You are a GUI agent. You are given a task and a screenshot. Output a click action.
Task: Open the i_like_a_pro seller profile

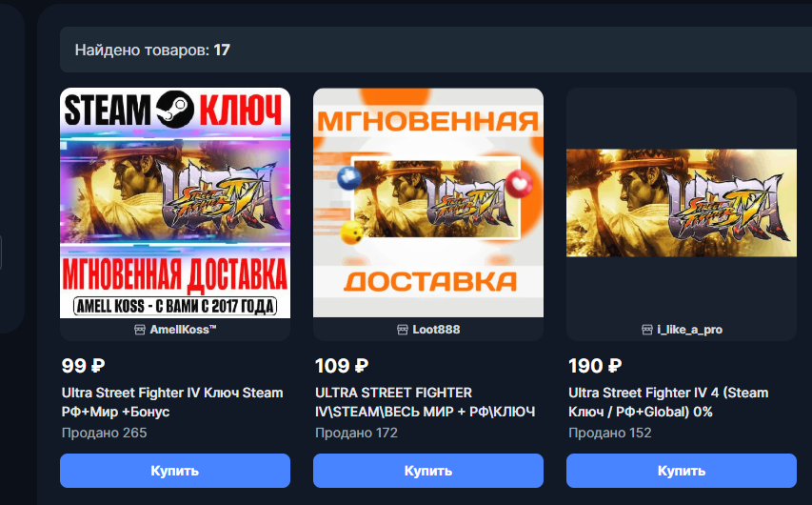coord(689,330)
